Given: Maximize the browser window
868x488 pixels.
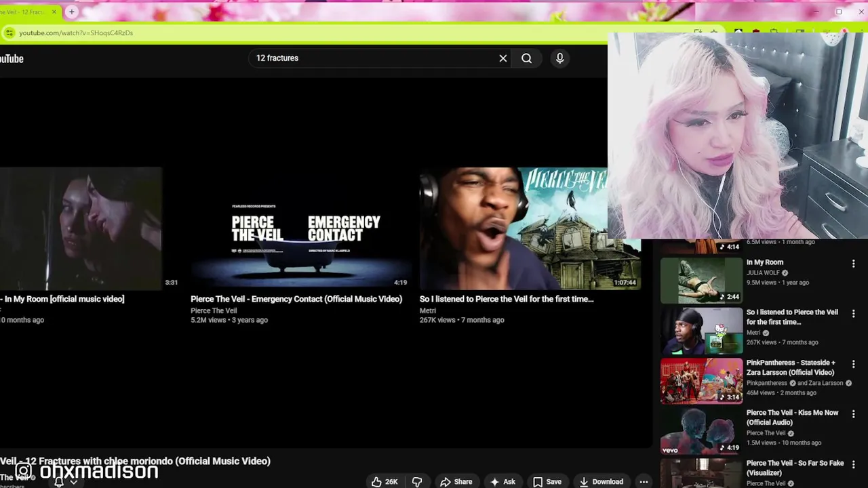Looking at the screenshot, I should 839,12.
